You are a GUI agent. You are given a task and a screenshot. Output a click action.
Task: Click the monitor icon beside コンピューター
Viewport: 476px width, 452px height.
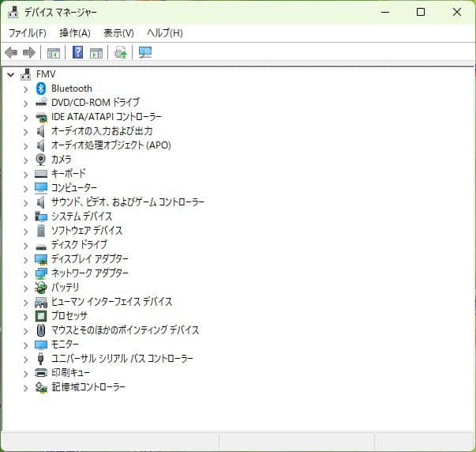41,188
